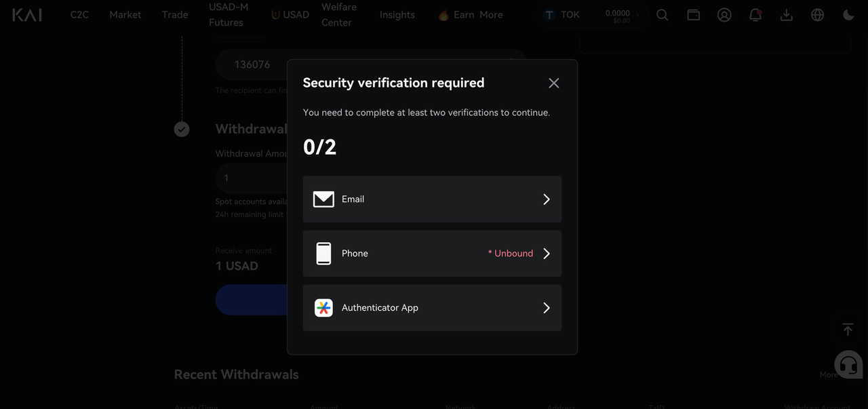The image size is (868, 409).
Task: Click the 1 USAD receive amount
Action: pyautogui.click(x=237, y=266)
